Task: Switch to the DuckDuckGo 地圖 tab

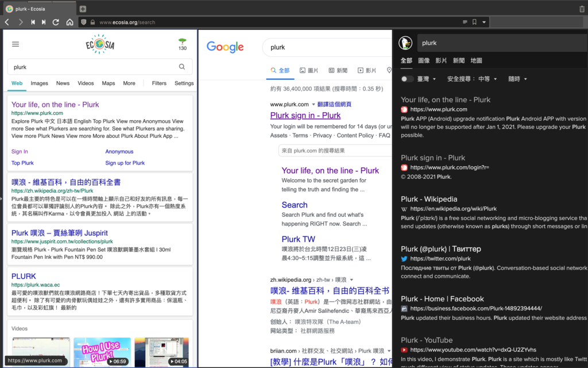Action: point(476,60)
